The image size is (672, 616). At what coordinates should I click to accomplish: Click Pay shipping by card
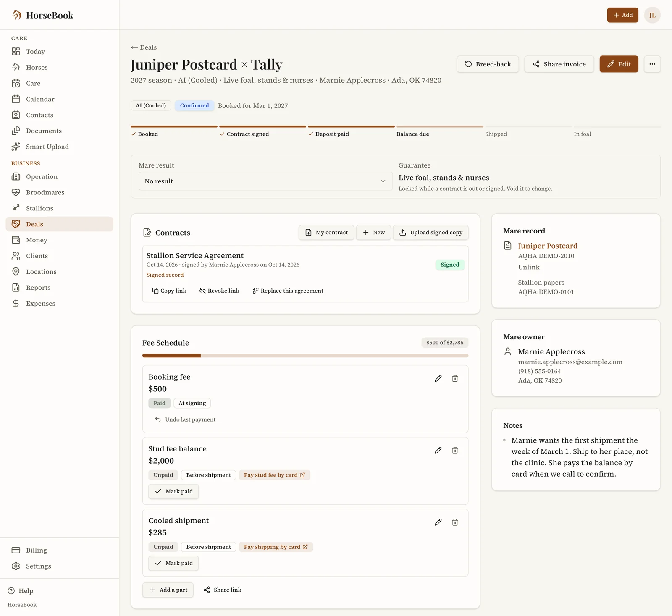pos(276,547)
